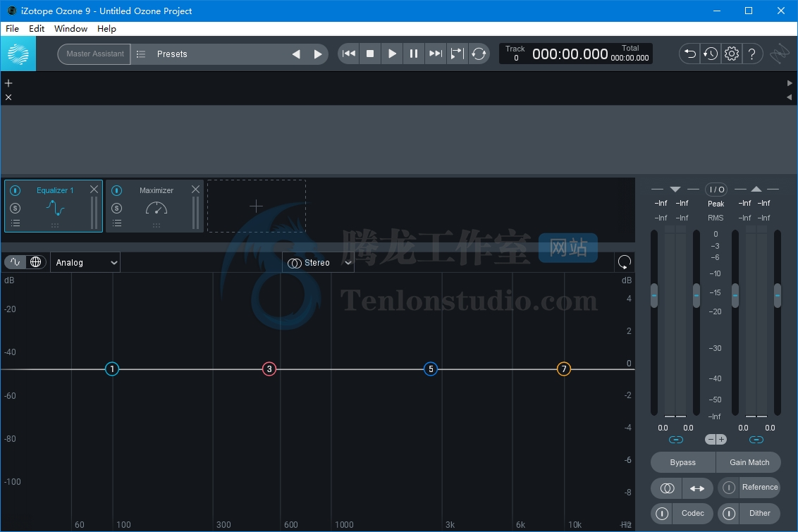Click the iZotope Ozone logo icon
Image resolution: width=798 pixels, height=532 pixels.
(18, 54)
